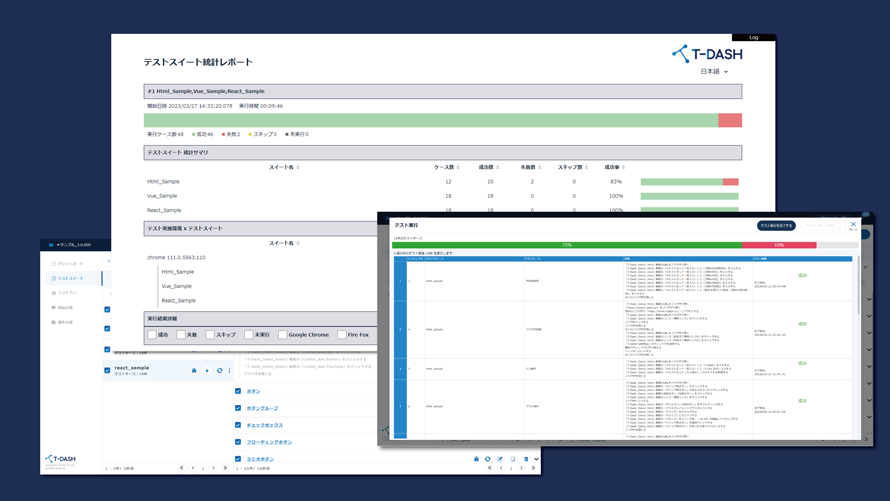Uncheck the ボタングループ test case checkbox
Image resolution: width=890 pixels, height=501 pixels.
pyautogui.click(x=238, y=408)
